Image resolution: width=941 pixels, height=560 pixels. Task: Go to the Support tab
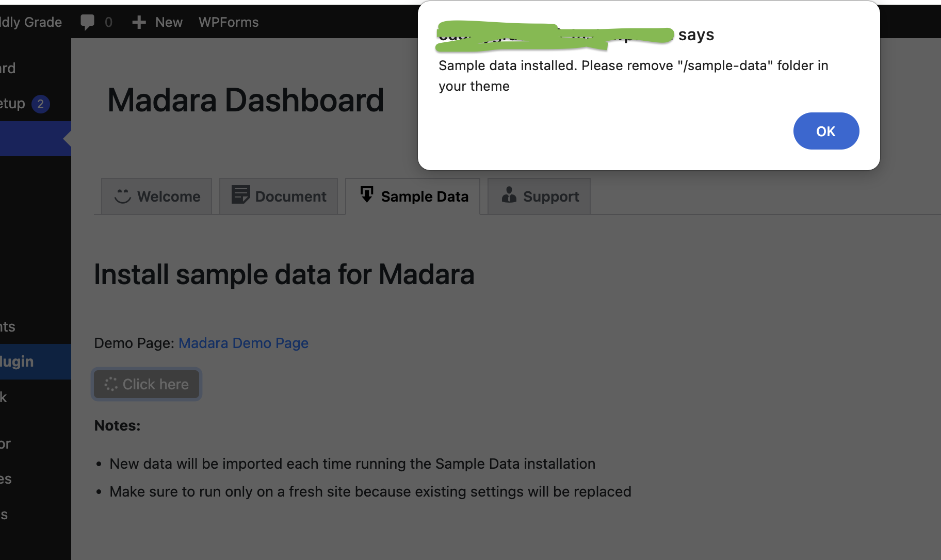pyautogui.click(x=539, y=196)
